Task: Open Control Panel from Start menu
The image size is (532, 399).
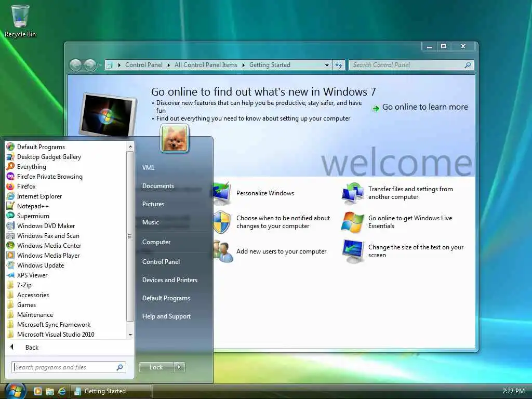Action: [161, 262]
